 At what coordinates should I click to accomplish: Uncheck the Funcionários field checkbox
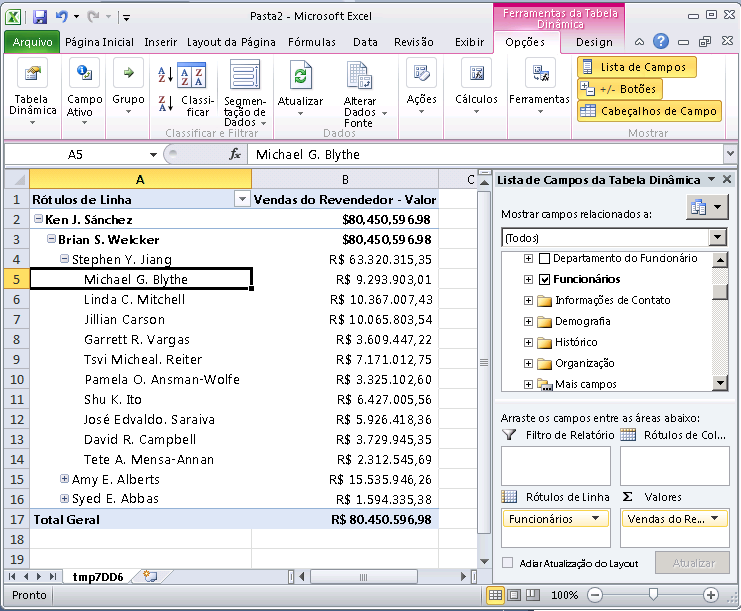tap(543, 280)
